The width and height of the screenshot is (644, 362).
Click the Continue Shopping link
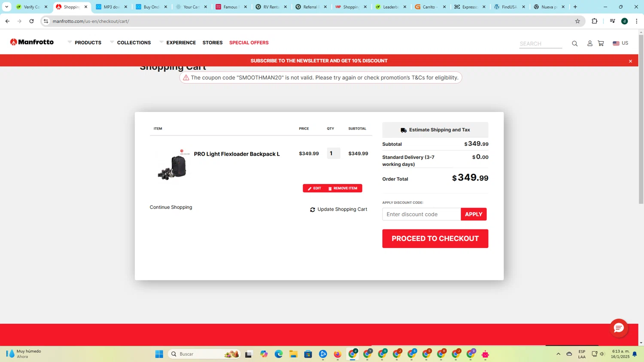click(x=171, y=207)
